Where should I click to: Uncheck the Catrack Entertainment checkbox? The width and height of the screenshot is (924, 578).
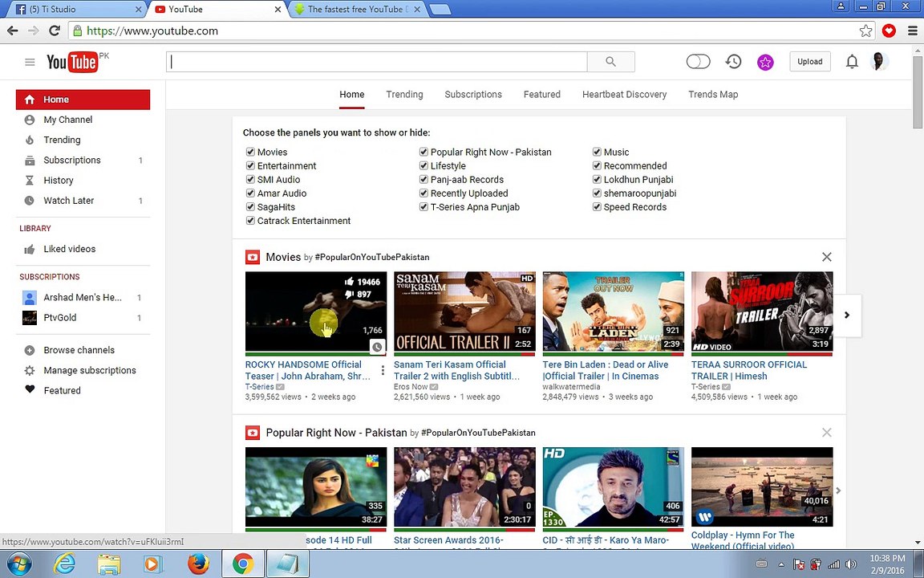pyautogui.click(x=250, y=221)
